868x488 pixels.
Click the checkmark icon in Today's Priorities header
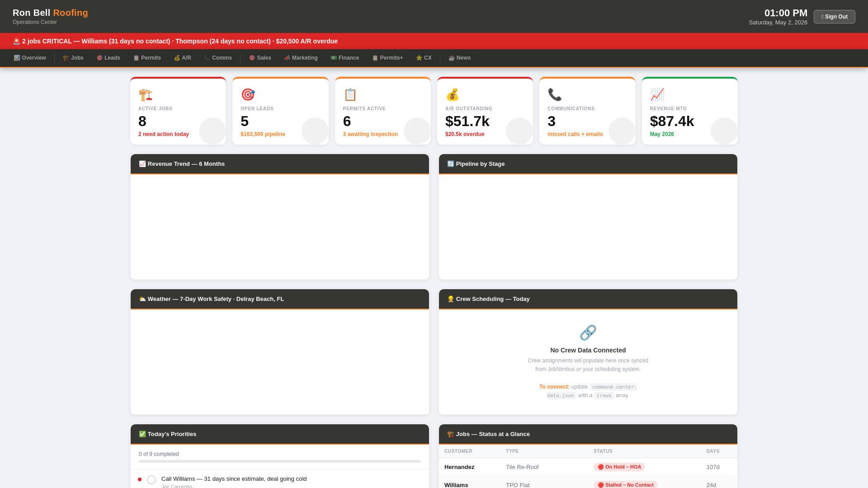coord(142,434)
